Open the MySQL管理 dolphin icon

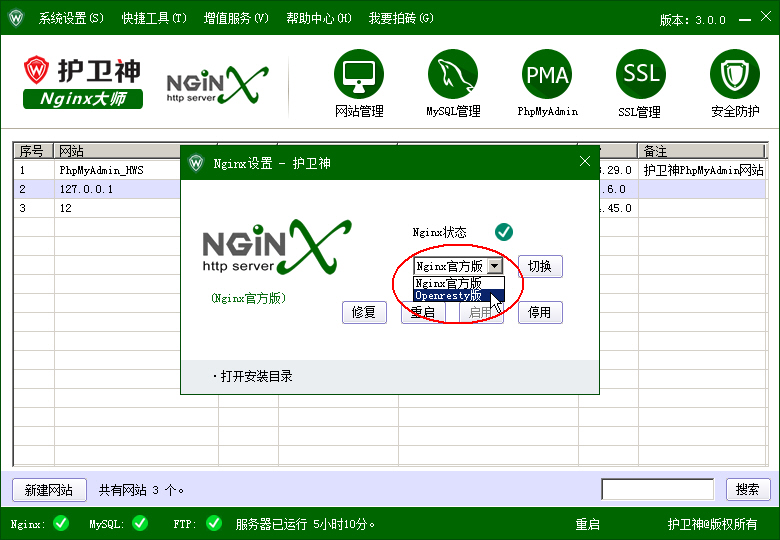(x=453, y=75)
